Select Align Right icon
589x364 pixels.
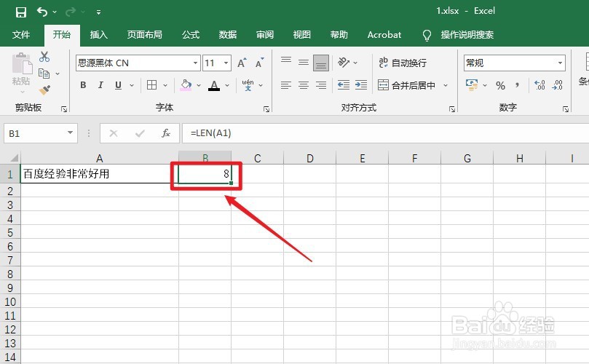pyautogui.click(x=321, y=85)
